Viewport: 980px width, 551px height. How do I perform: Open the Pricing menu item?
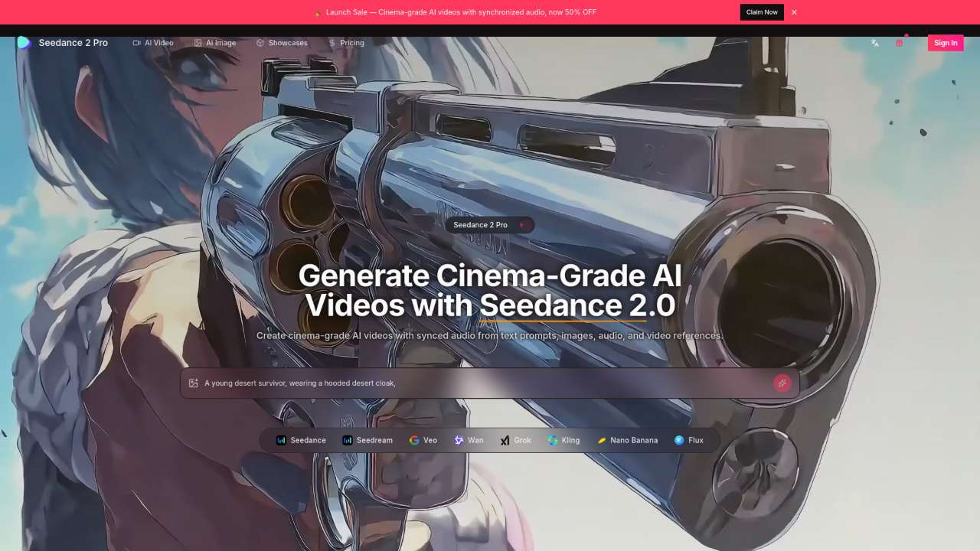click(x=352, y=43)
